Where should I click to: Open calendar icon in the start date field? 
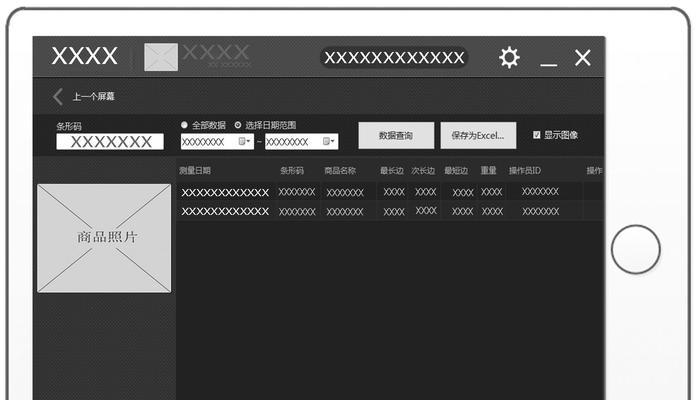pos(242,142)
